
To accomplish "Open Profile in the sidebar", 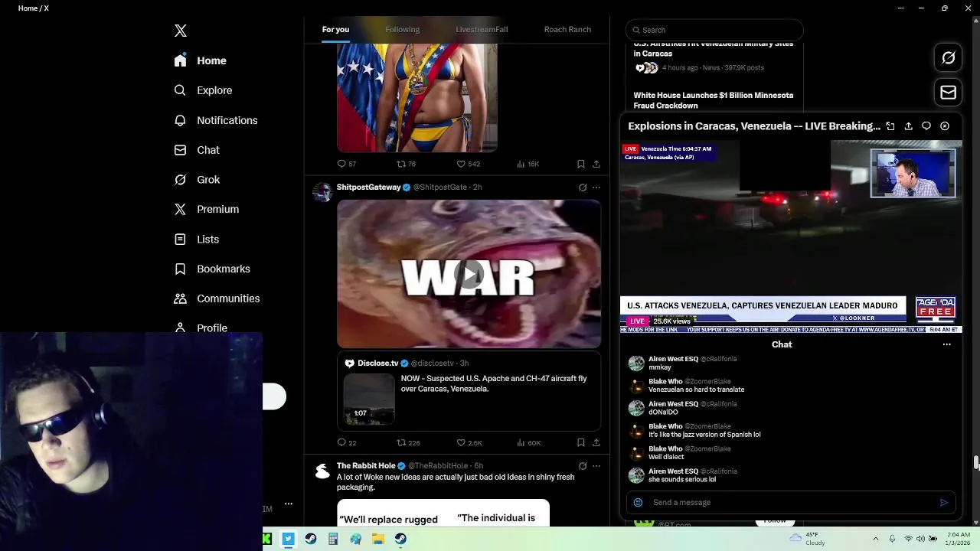I will coord(201,328).
